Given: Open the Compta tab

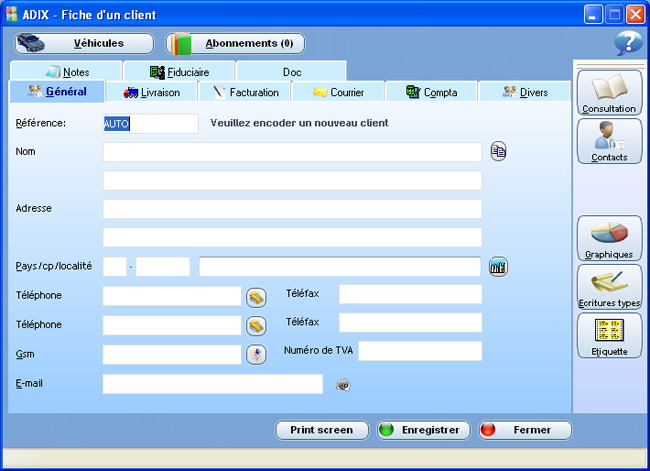Looking at the screenshot, I should pos(431,92).
